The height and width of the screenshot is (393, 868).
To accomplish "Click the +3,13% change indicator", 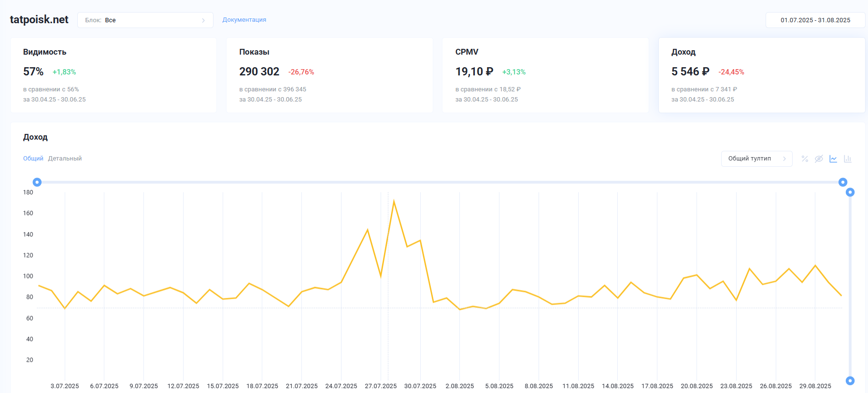I will 514,72.
